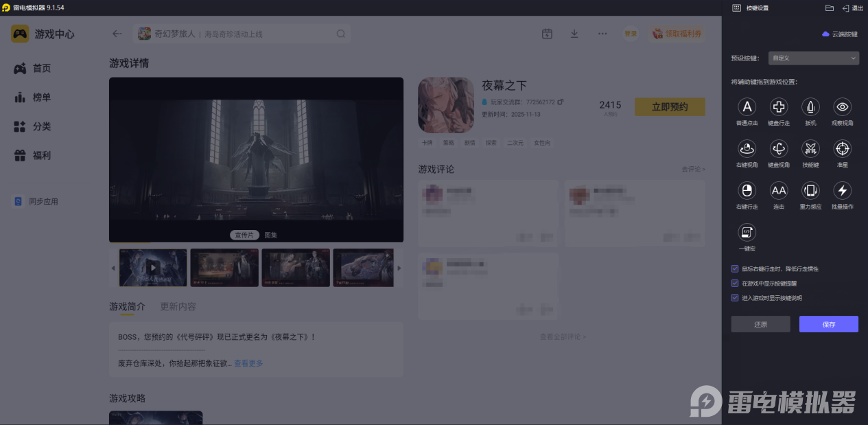The height and width of the screenshot is (425, 868).
Task: Expand the 预设按键 preset dropdown
Action: pyautogui.click(x=813, y=58)
